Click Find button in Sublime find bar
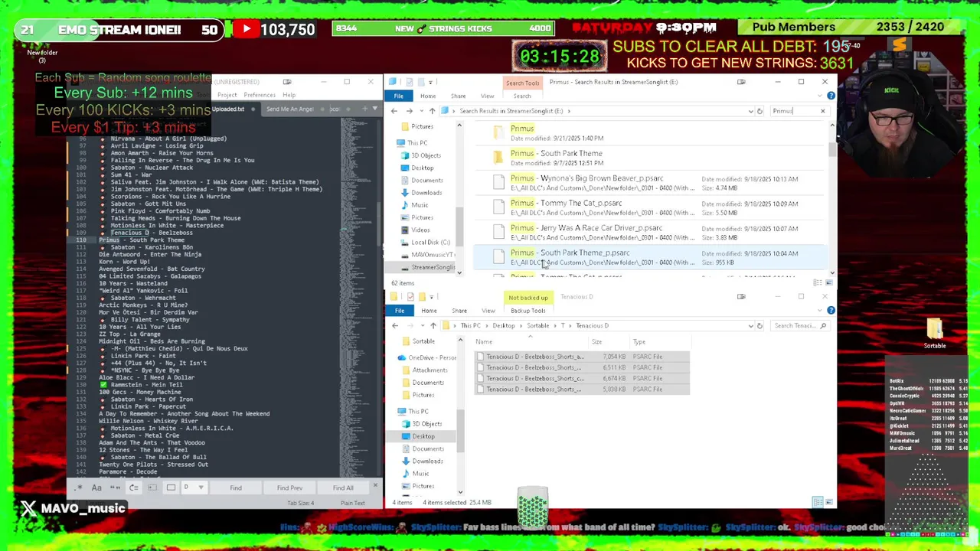Screen dimensions: 980x551 point(236,487)
